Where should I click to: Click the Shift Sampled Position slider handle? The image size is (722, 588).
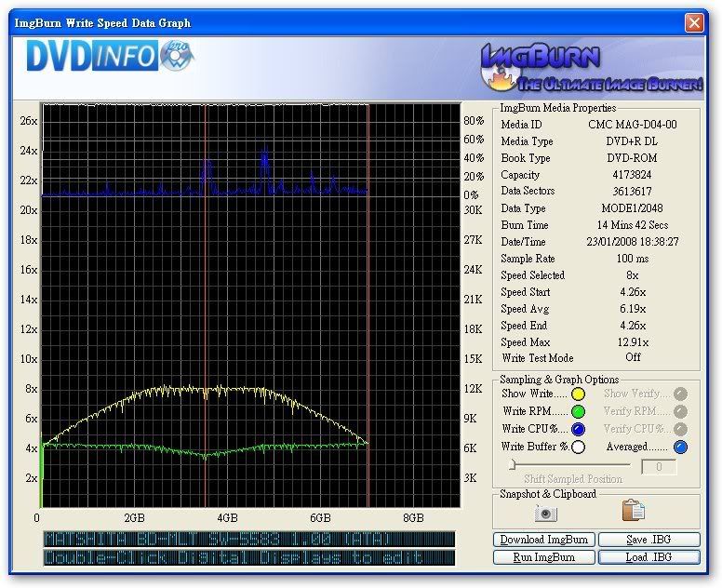(x=513, y=464)
